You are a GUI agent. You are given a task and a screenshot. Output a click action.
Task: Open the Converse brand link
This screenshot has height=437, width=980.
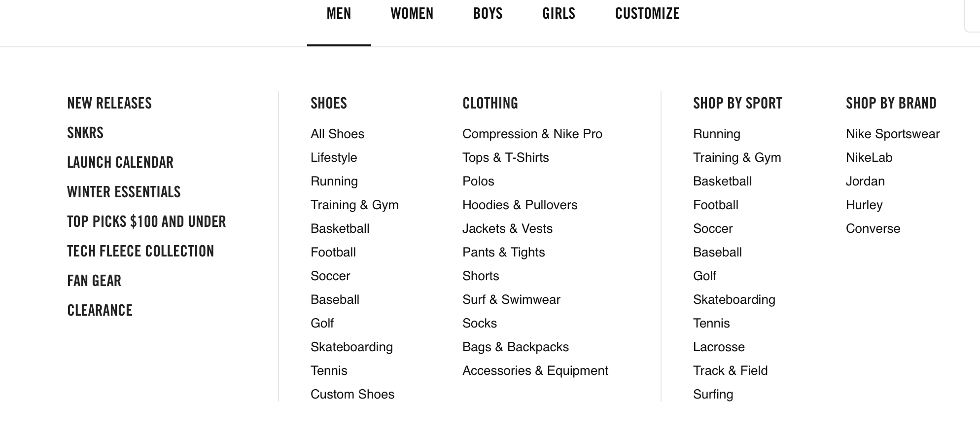pyautogui.click(x=873, y=229)
